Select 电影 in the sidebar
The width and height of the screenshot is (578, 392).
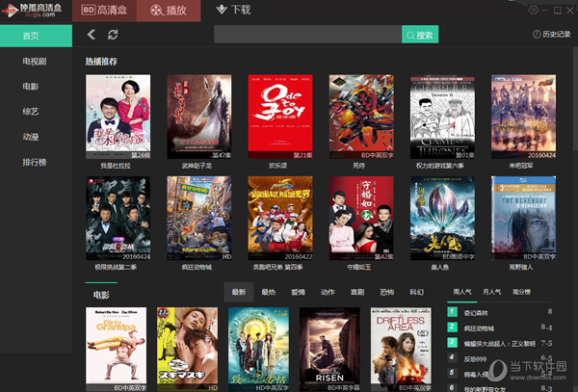(31, 87)
